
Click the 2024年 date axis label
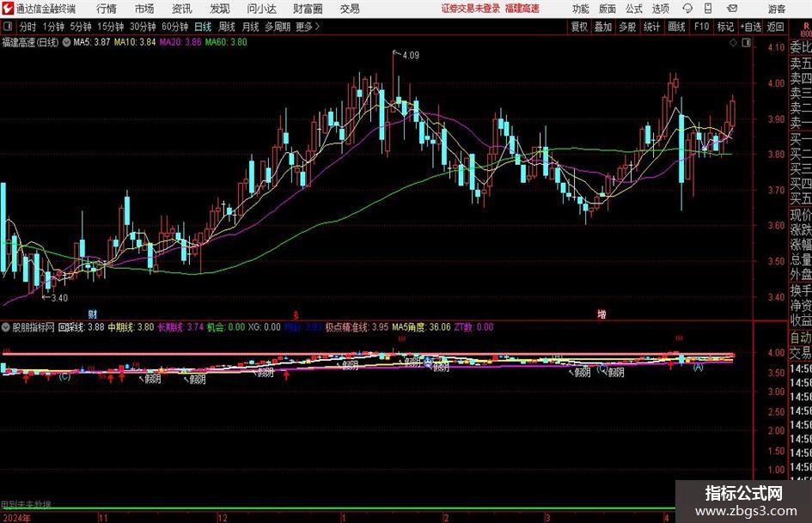[x=16, y=518]
